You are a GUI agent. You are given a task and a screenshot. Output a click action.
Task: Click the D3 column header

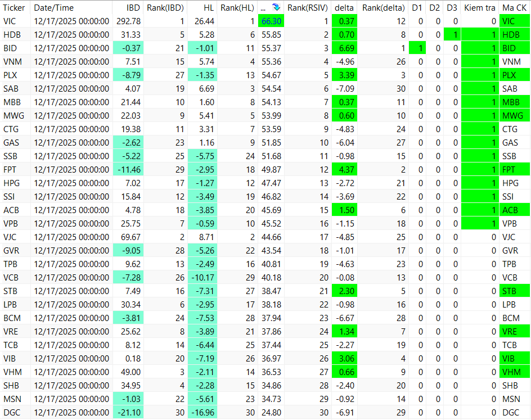pos(452,7)
